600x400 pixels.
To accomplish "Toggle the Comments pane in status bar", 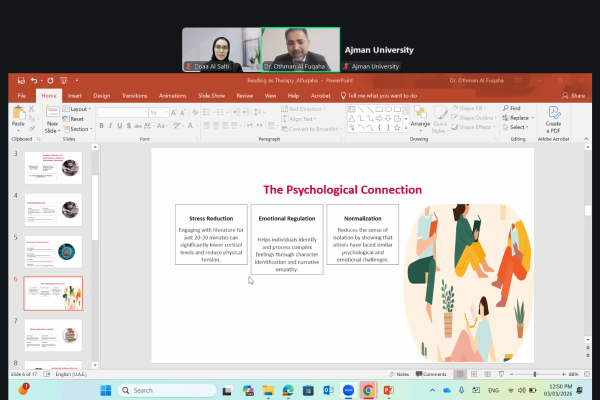I will [x=432, y=373].
